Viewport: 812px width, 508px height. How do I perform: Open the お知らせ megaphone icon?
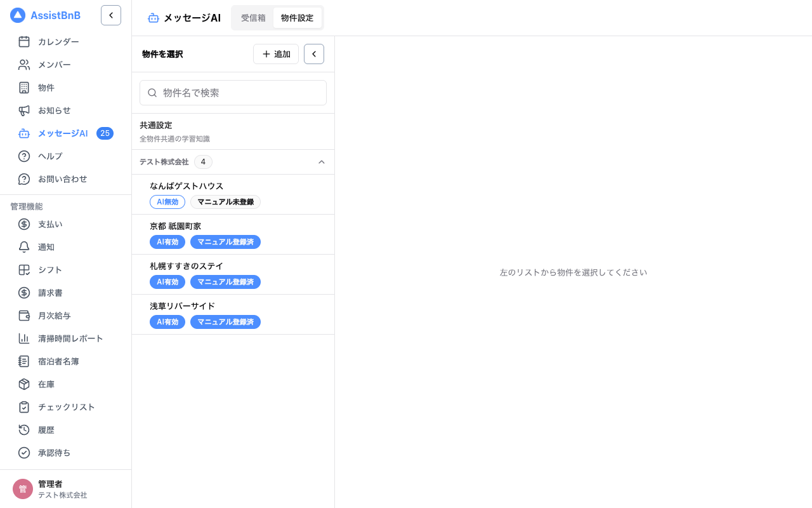point(24,110)
